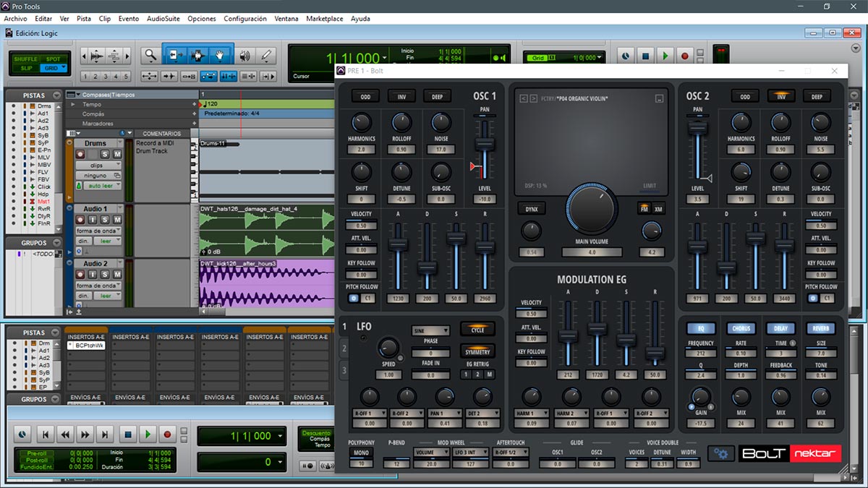Screen dimensions: 868x488
Task: Click Fast Forward in the Transport window
Action: 86,435
